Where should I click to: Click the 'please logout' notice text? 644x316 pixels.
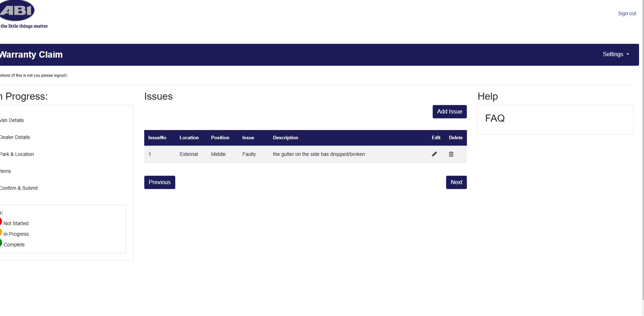click(34, 75)
